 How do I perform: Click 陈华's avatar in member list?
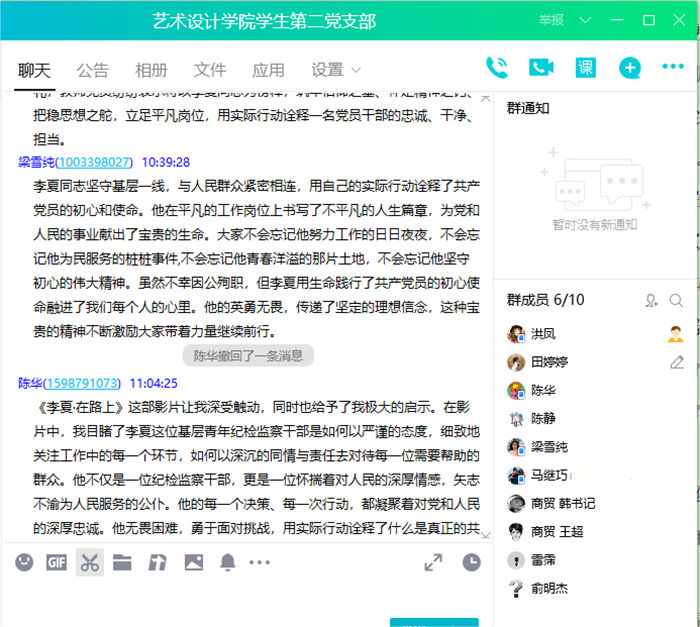(516, 390)
